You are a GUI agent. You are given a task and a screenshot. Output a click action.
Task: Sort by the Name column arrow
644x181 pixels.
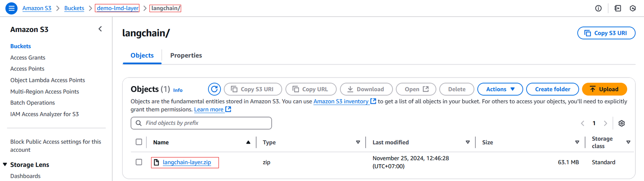coord(248,142)
